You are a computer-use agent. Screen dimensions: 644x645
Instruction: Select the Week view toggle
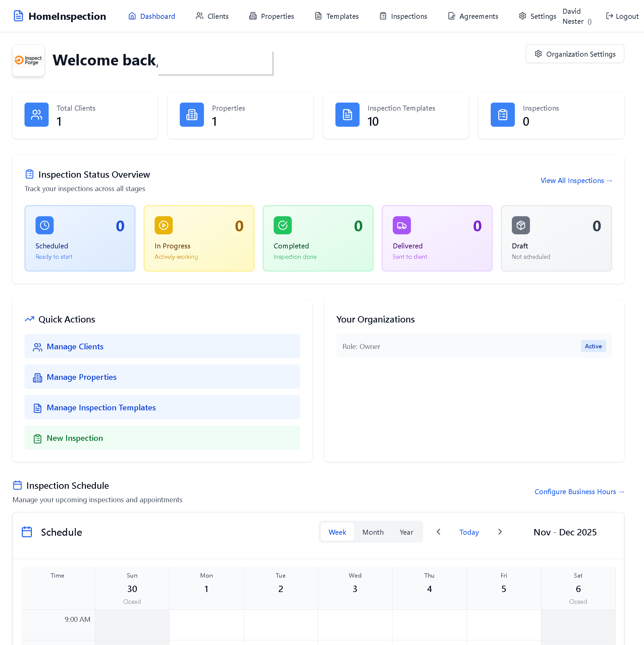click(x=337, y=532)
